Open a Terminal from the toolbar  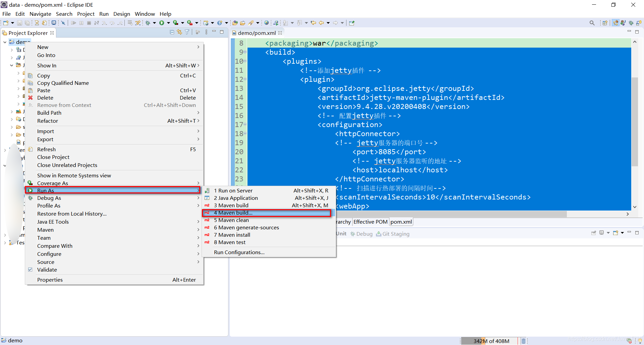pos(54,23)
